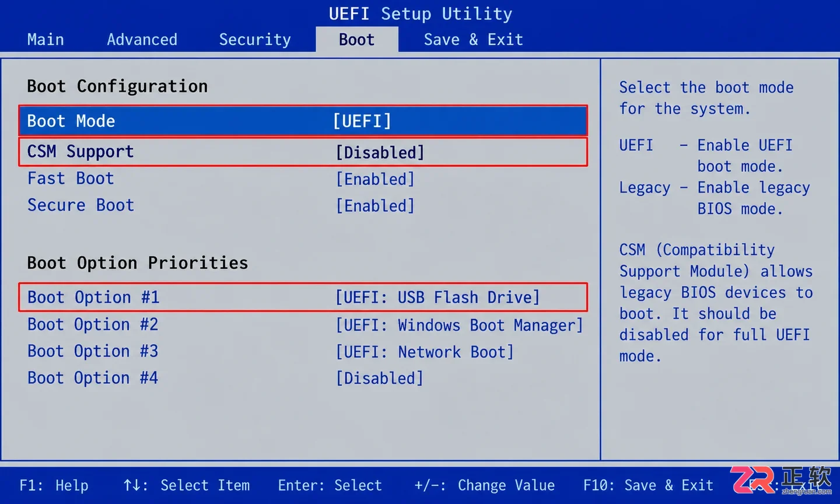Select the Boot Mode setting row
The height and width of the screenshot is (504, 840).
click(303, 121)
